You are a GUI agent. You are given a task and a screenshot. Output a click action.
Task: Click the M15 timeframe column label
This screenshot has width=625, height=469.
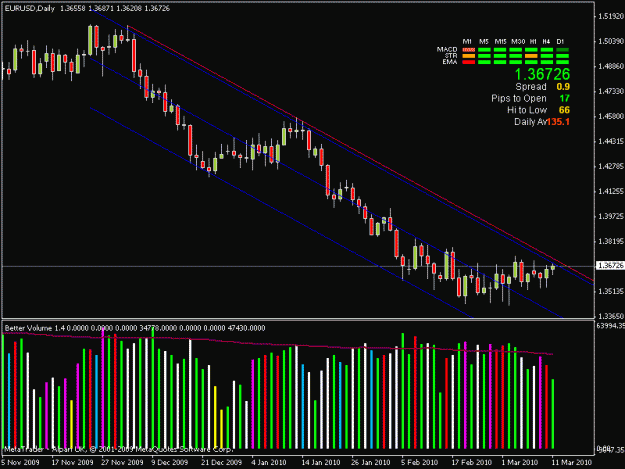pyautogui.click(x=500, y=41)
